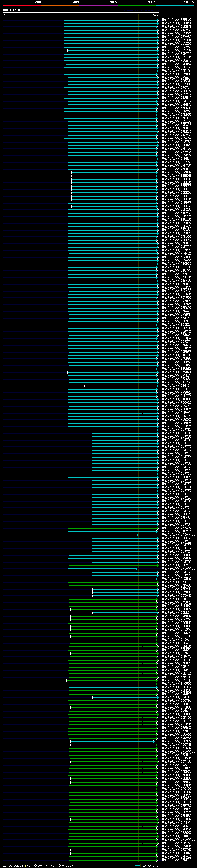Click hit UniRef100_O52632

tap(176, 748)
